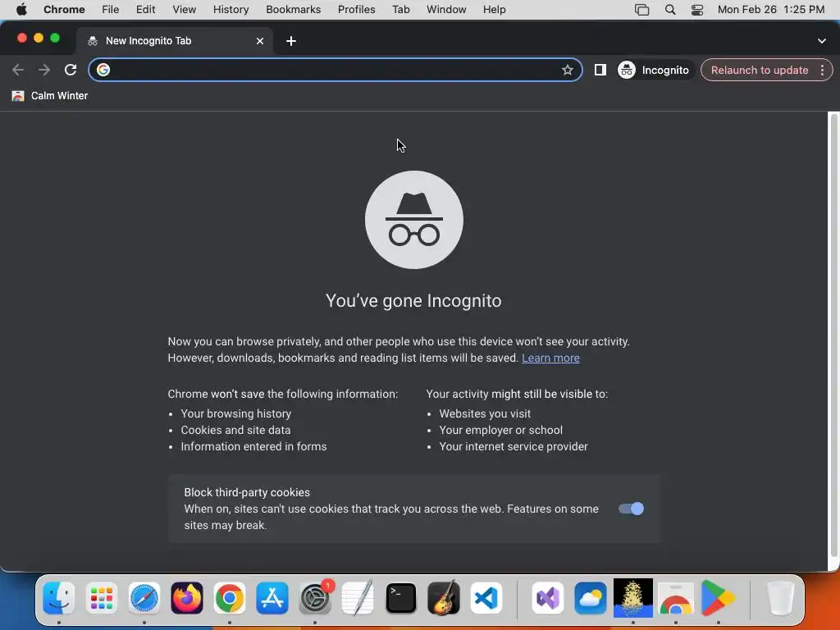Open App Store from the Dock
The width and height of the screenshot is (840, 630).
click(x=272, y=598)
